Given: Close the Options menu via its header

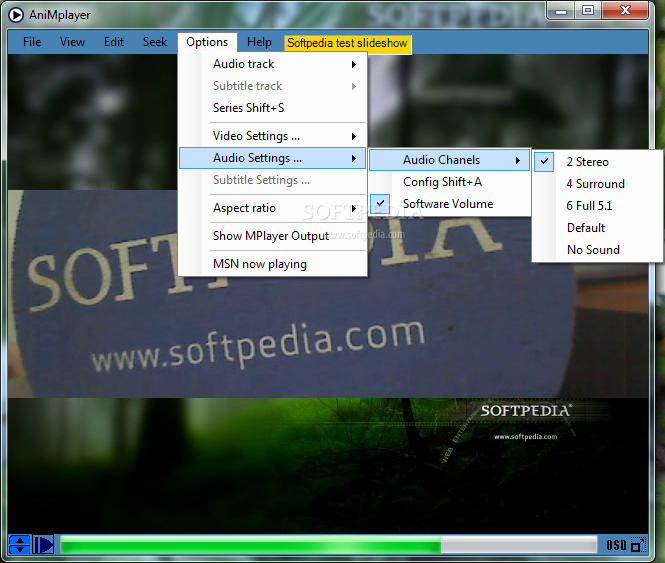Looking at the screenshot, I should [207, 42].
